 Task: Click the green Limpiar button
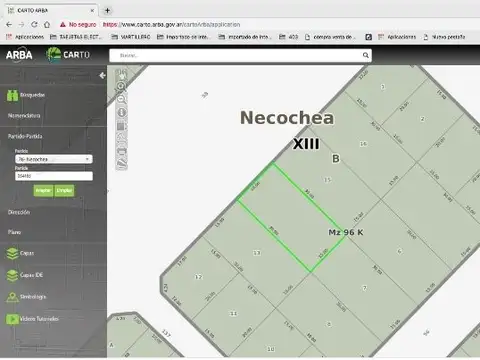(64, 191)
